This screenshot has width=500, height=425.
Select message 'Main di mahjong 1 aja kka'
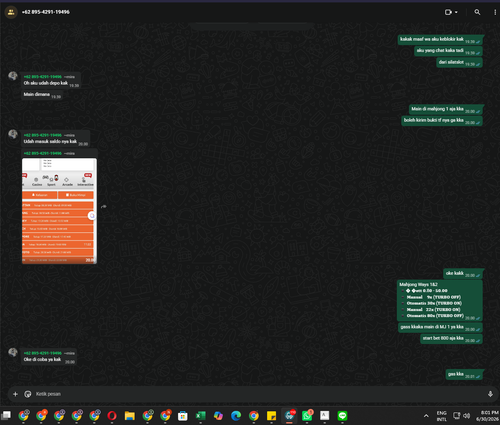coord(446,109)
